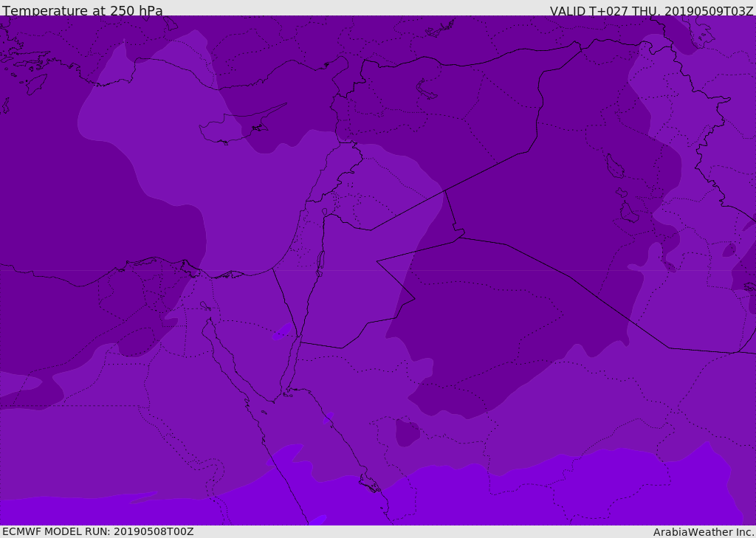The image size is (756, 538).
Task: Click the Sea of Galilee outline
Action: [x=325, y=212]
